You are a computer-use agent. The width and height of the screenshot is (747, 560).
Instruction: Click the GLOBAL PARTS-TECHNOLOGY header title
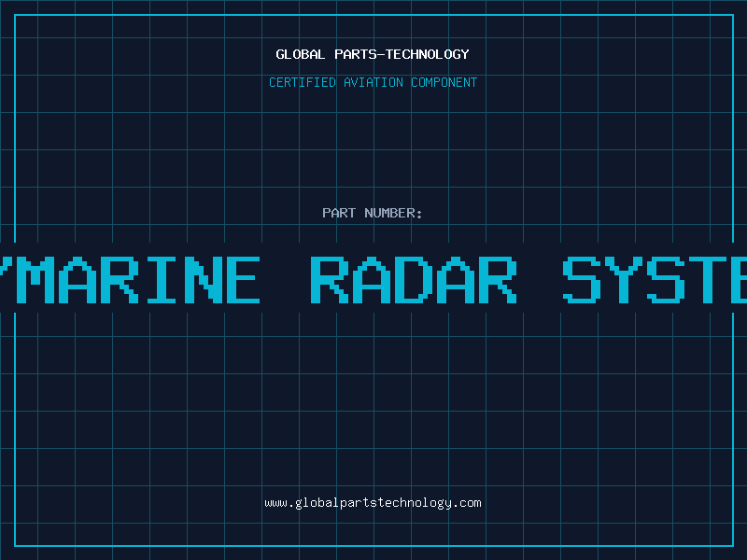(x=373, y=54)
